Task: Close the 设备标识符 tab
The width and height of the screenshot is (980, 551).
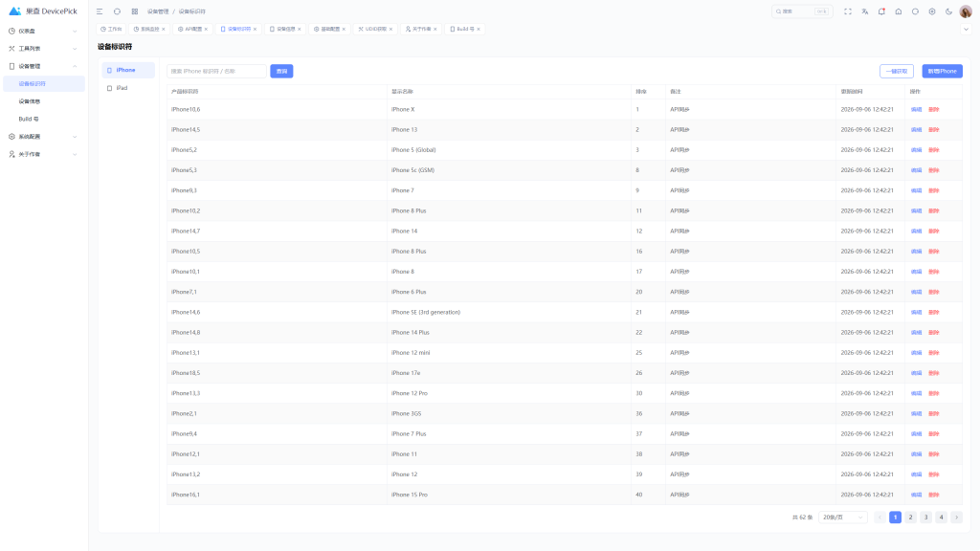Action: 255,29
